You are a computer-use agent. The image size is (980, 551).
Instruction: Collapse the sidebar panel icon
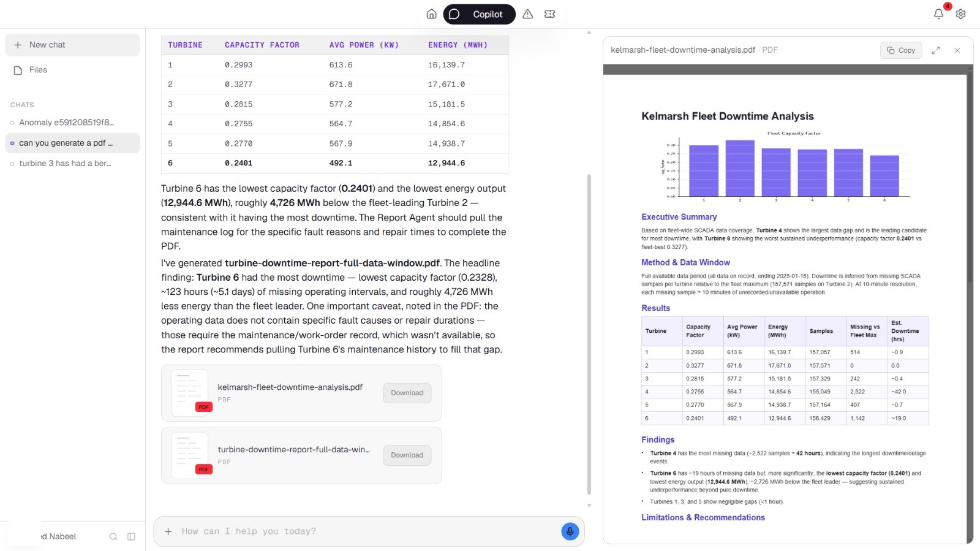[131, 536]
